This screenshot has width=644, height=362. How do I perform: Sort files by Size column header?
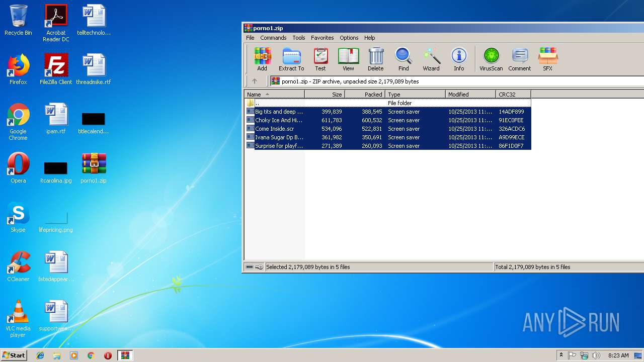pos(325,95)
